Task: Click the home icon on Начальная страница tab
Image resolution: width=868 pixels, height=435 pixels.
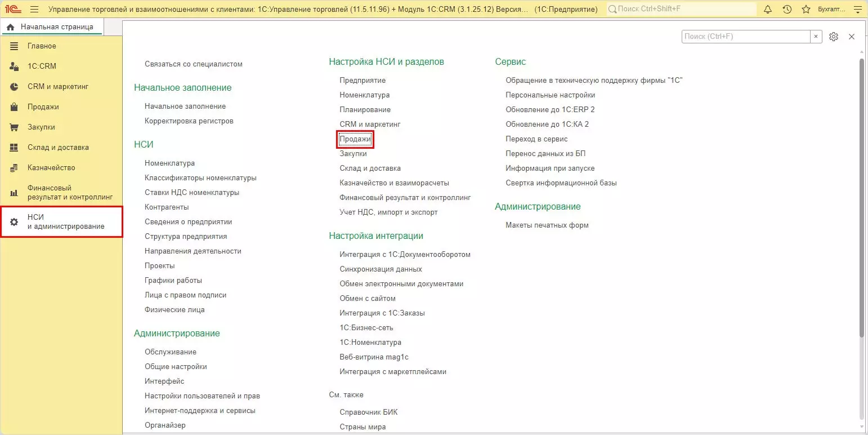Action: [x=10, y=27]
